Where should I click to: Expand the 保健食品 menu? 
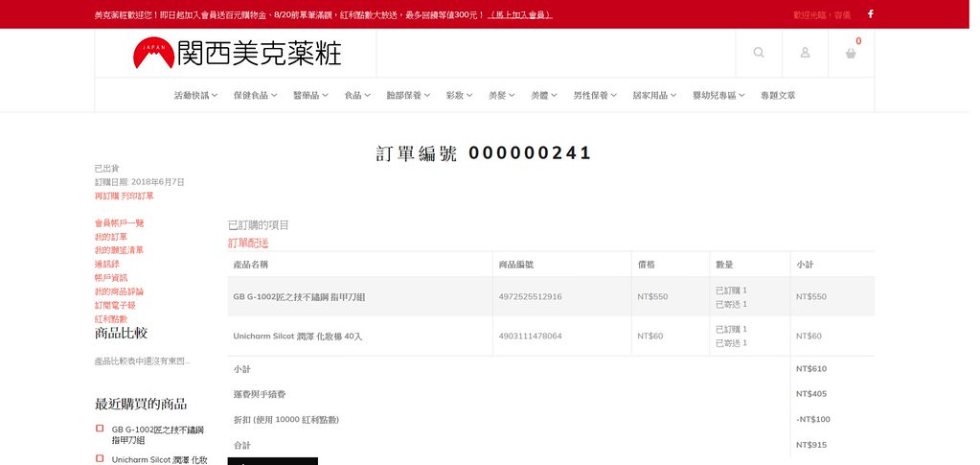click(256, 95)
